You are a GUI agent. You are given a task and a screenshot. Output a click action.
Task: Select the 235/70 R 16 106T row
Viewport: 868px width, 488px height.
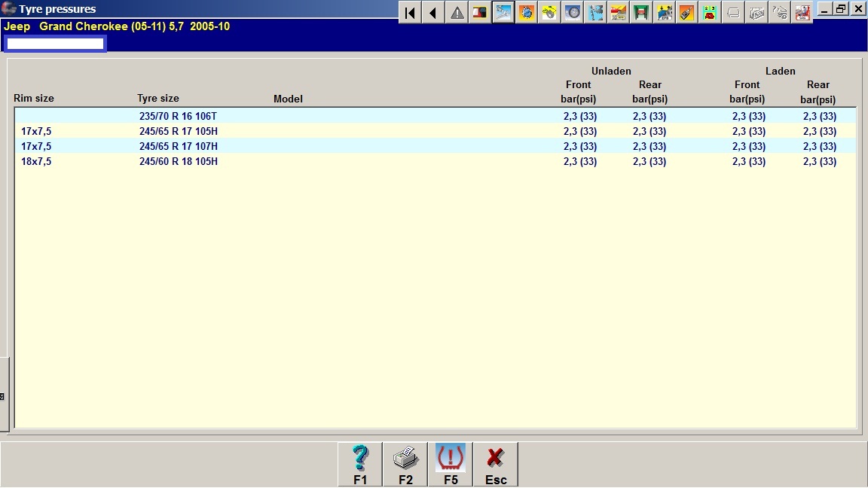178,116
